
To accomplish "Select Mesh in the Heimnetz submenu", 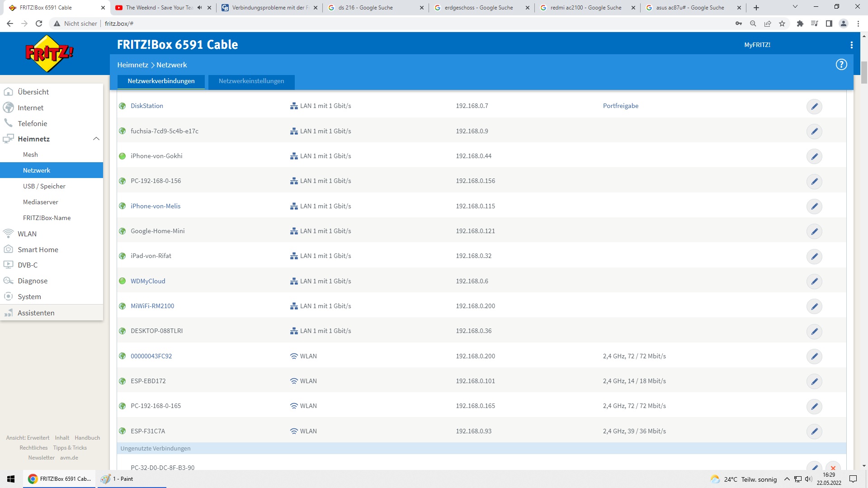I will point(30,155).
